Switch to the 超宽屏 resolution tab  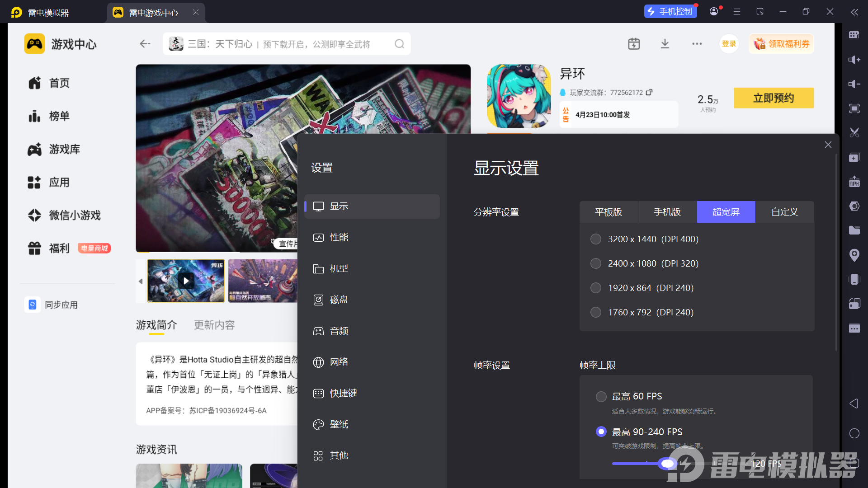click(x=726, y=212)
